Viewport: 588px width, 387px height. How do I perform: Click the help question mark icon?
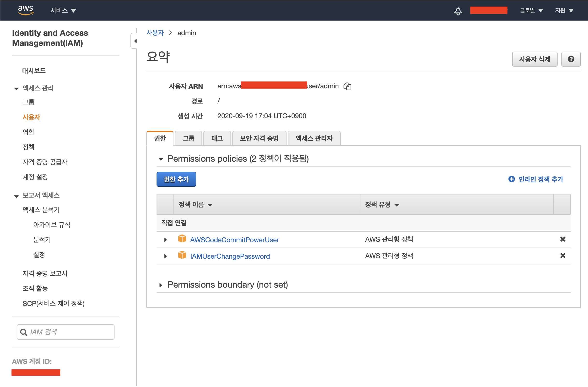(570, 59)
